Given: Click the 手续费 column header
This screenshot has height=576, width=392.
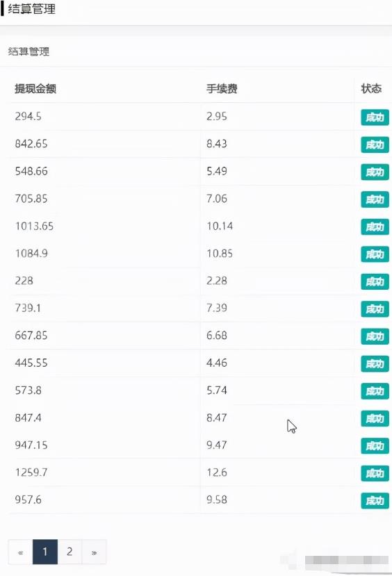Looking at the screenshot, I should (222, 88).
